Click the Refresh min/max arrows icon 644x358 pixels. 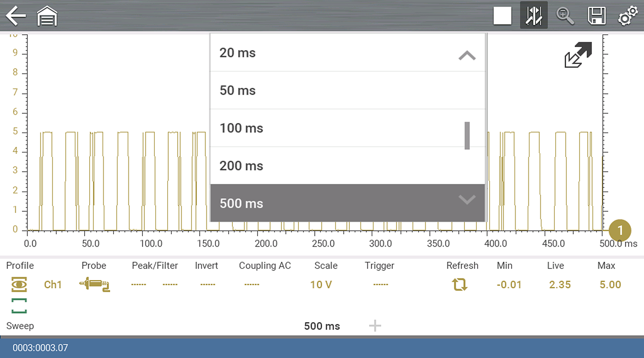point(459,285)
